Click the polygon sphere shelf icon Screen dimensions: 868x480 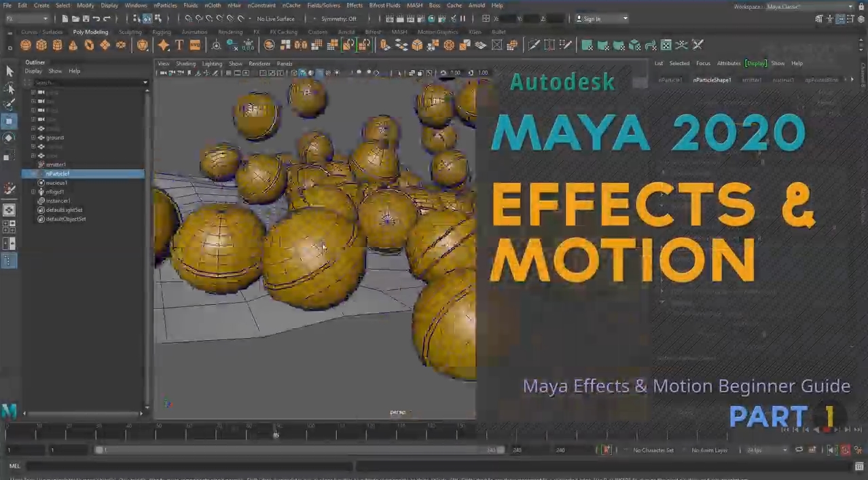point(26,45)
